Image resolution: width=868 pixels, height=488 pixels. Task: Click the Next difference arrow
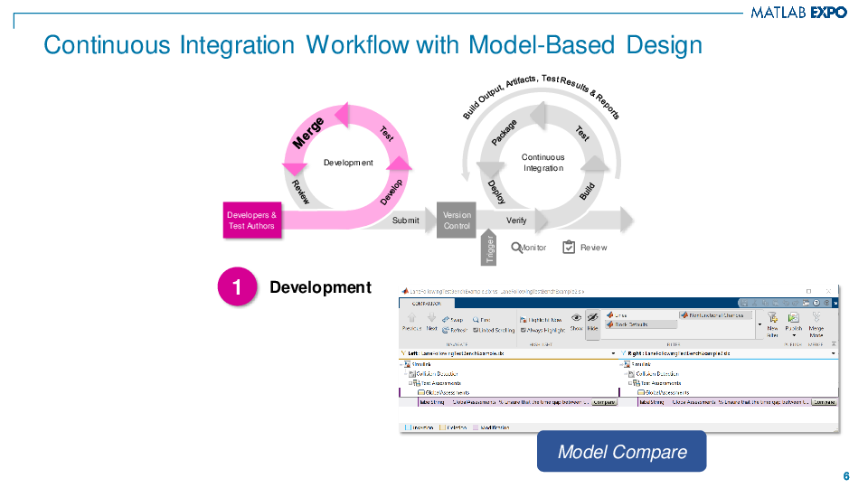coord(431,317)
